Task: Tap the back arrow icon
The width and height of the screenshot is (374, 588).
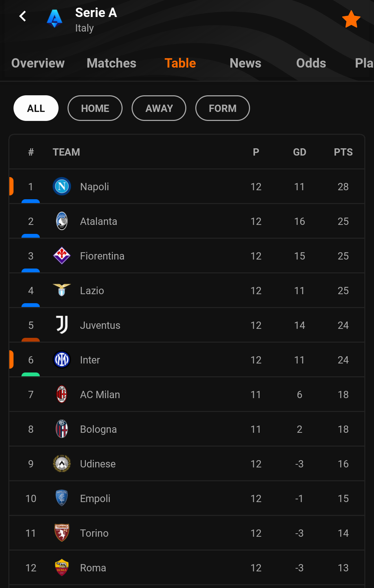Action: (x=23, y=16)
